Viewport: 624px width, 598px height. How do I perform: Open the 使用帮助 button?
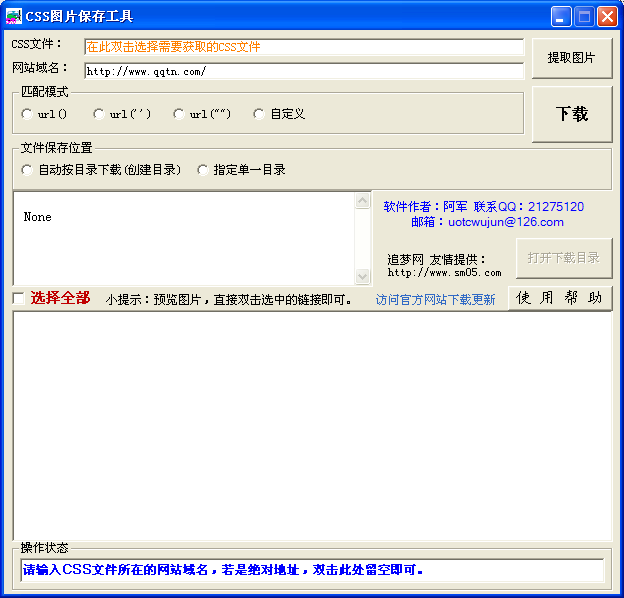(x=560, y=298)
